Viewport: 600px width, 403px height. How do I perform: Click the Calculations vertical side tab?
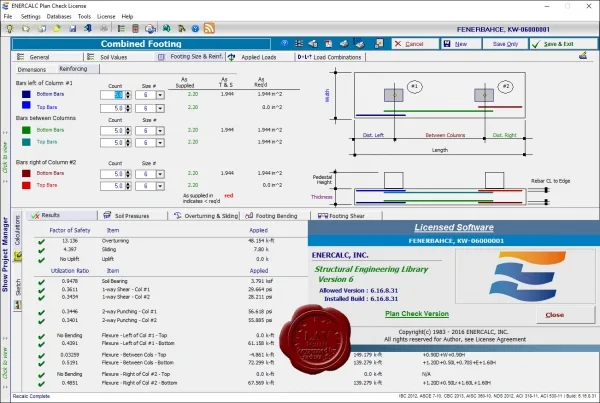[18, 230]
